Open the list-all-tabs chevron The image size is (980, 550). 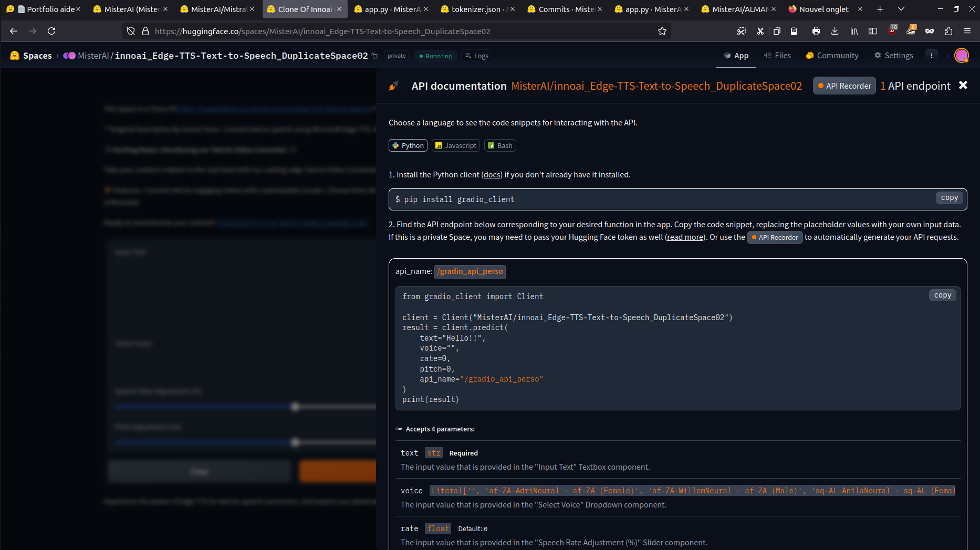(901, 9)
